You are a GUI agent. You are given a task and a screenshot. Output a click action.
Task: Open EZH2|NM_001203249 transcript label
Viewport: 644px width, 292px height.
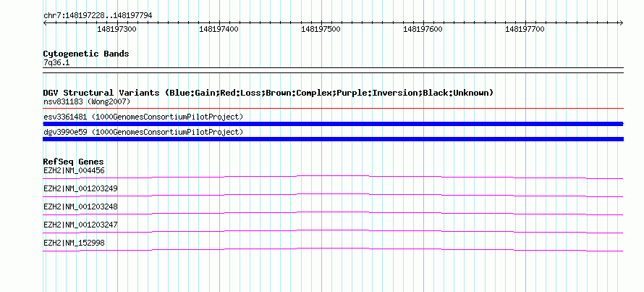point(80,189)
